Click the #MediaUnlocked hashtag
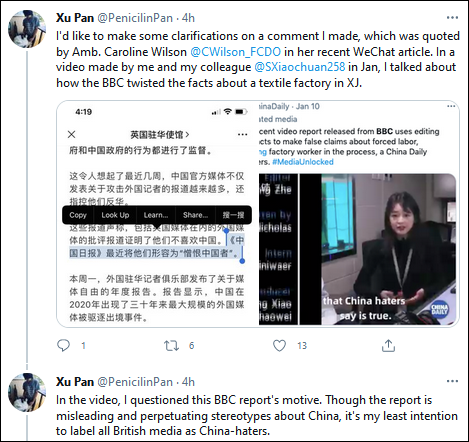469x442 pixels. click(x=303, y=162)
